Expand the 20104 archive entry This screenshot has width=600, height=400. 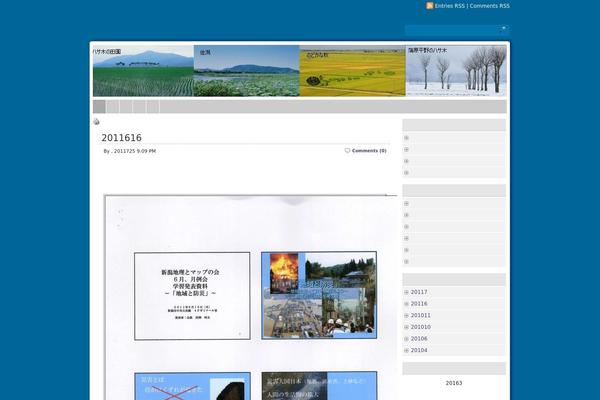pyautogui.click(x=406, y=350)
